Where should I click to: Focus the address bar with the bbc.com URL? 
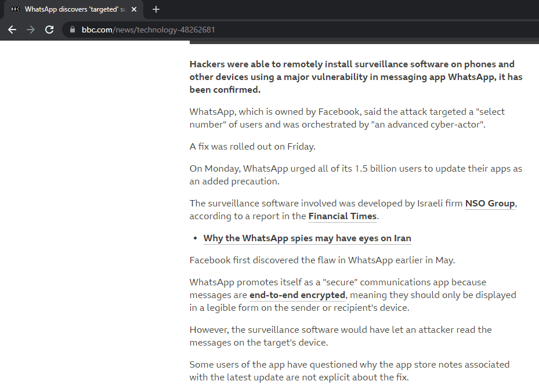(232, 30)
